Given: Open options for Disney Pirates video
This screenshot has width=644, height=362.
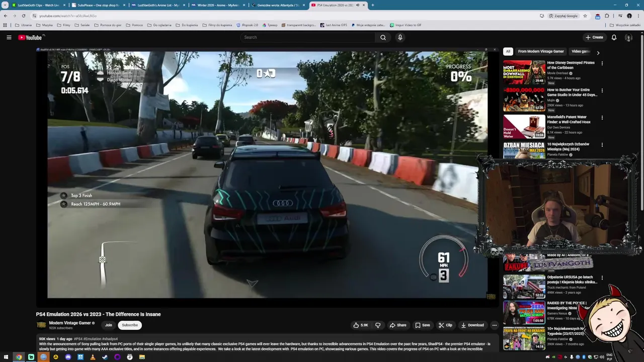Looking at the screenshot, I should 602,63.
